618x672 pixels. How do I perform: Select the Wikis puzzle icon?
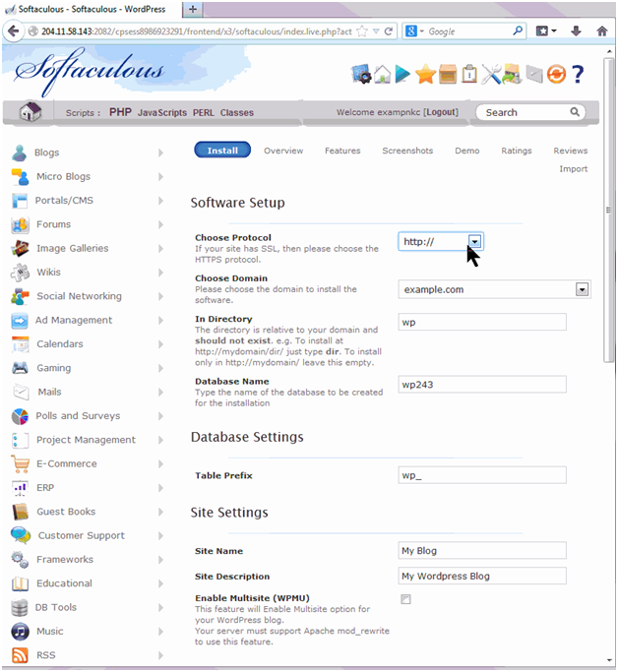coord(20,273)
